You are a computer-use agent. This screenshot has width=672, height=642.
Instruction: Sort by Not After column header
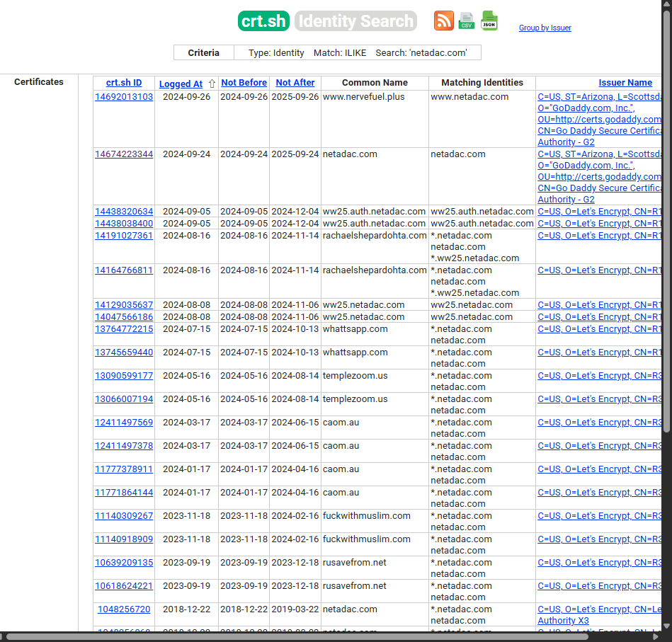(x=295, y=83)
